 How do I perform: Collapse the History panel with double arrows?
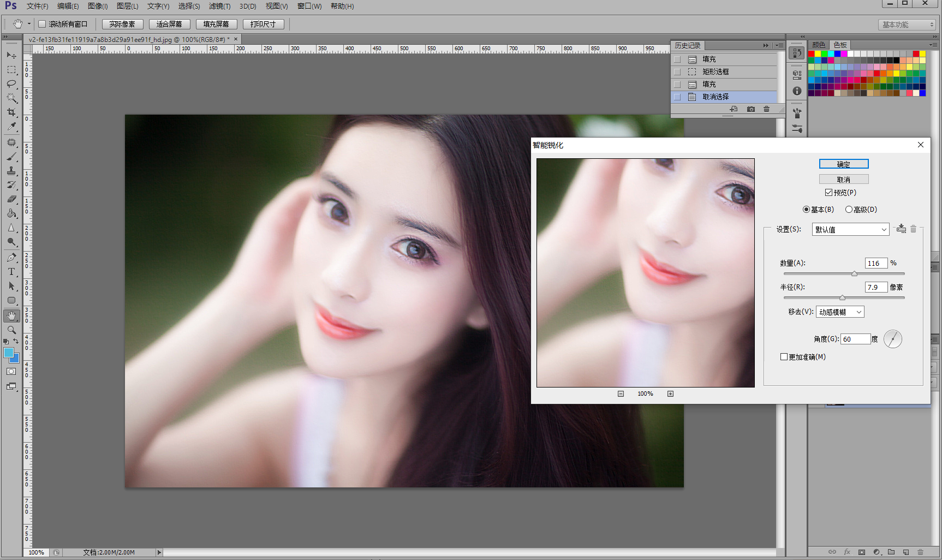[766, 45]
